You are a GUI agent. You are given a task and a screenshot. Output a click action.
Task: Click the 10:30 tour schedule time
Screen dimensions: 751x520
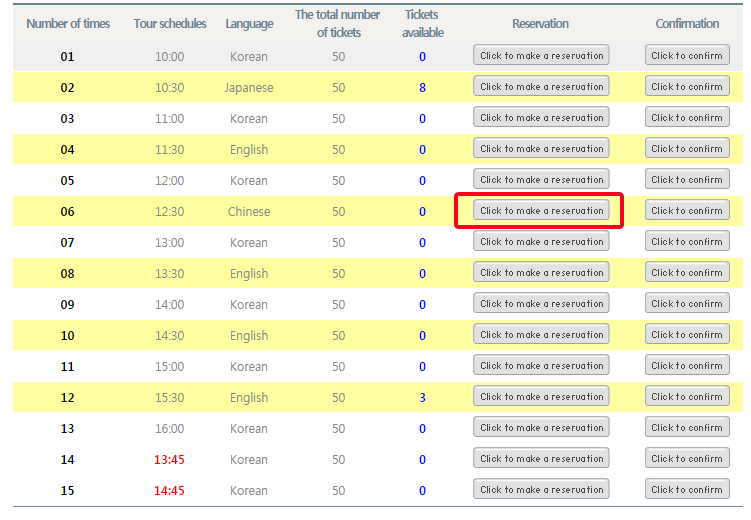point(169,88)
